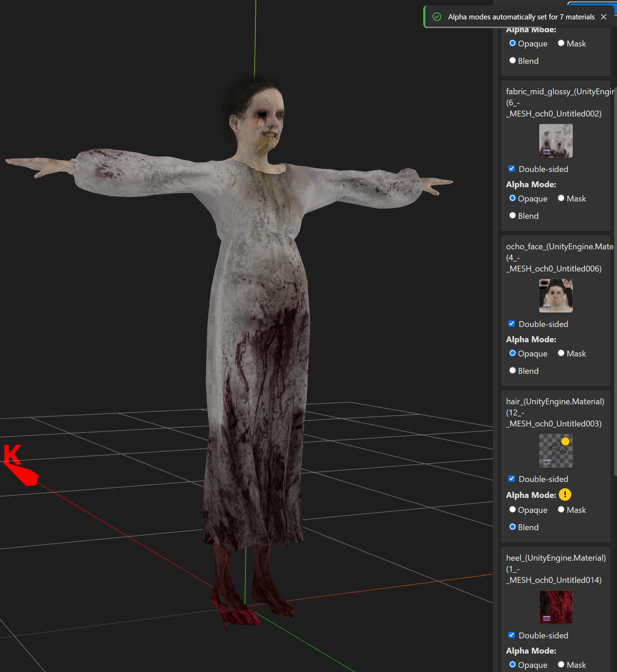This screenshot has height=672, width=617.
Task: Choose Mask alpha mode for heel material
Action: [561, 665]
